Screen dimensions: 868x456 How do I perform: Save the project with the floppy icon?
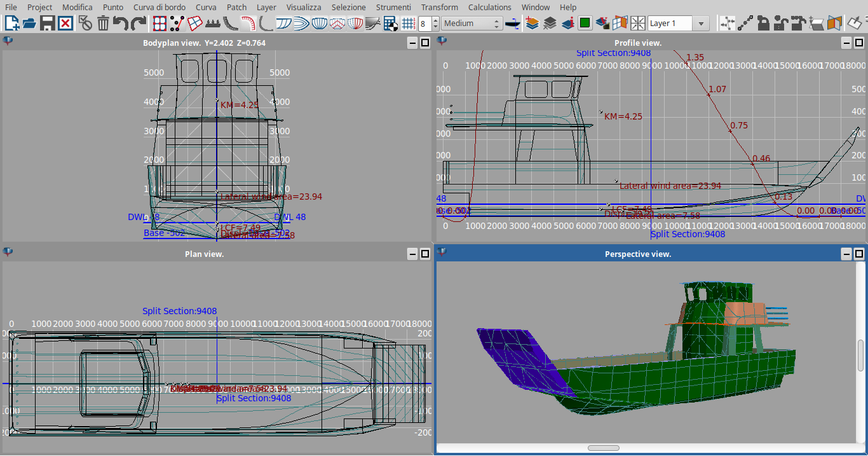47,24
